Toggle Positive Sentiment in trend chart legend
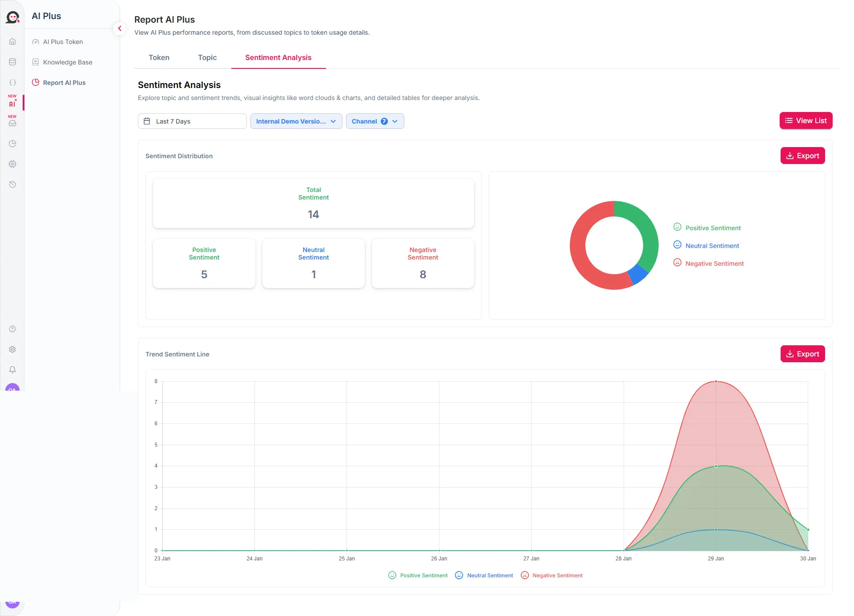854x616 pixels. (418, 575)
